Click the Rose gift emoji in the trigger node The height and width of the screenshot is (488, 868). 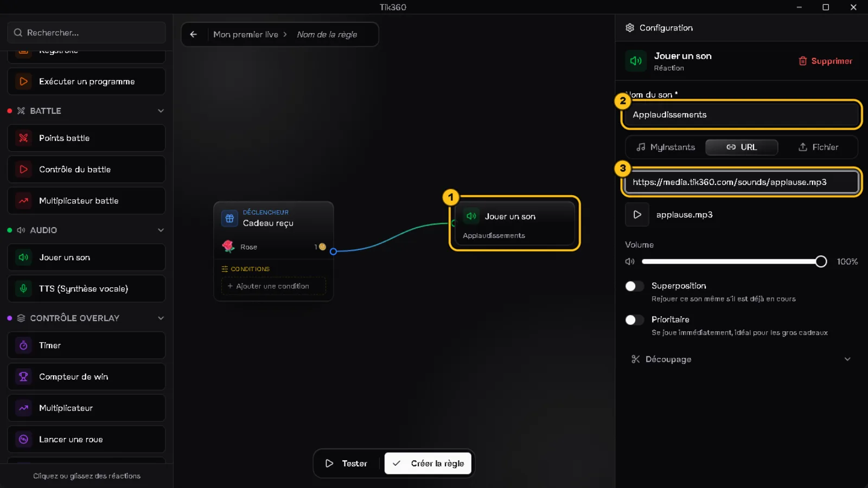228,247
